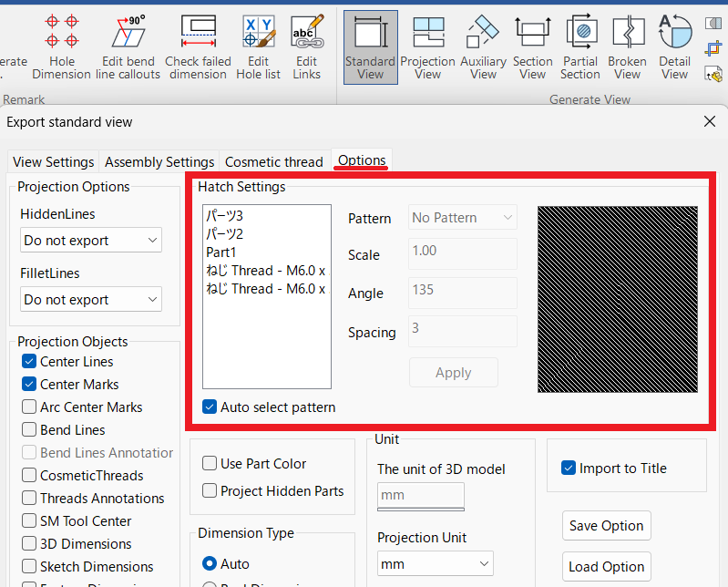
Task: Click the Save Option button
Action: pos(606,526)
